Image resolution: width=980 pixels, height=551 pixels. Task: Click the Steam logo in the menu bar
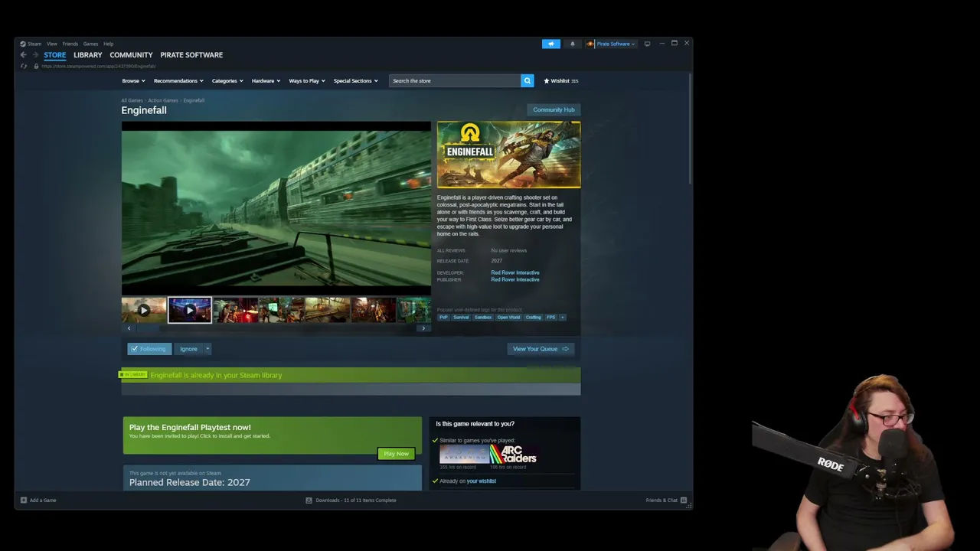(23, 44)
